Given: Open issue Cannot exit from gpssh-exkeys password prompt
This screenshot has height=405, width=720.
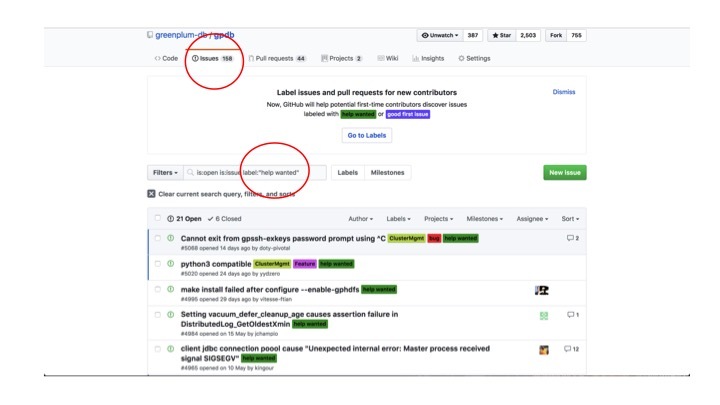Looking at the screenshot, I should pos(283,238).
